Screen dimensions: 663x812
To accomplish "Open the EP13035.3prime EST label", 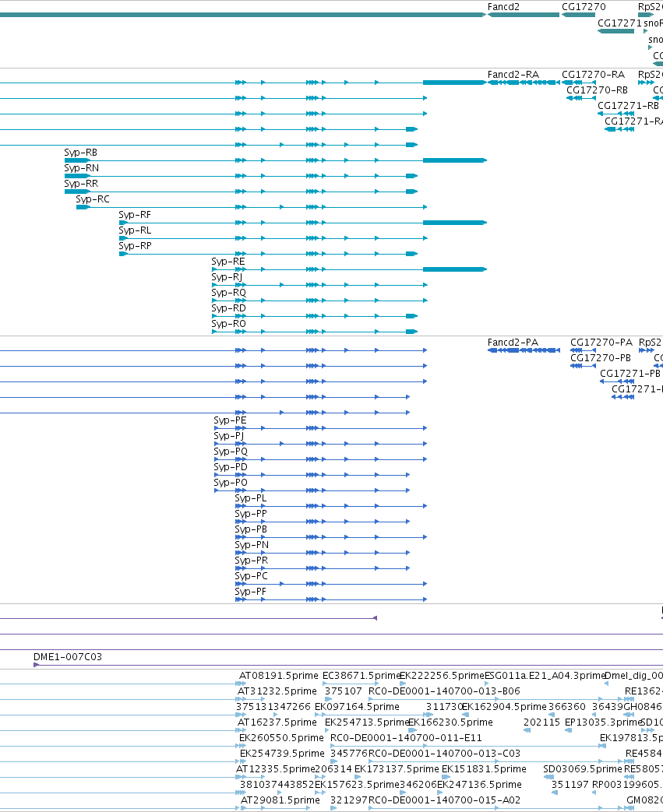I will coord(603,722).
